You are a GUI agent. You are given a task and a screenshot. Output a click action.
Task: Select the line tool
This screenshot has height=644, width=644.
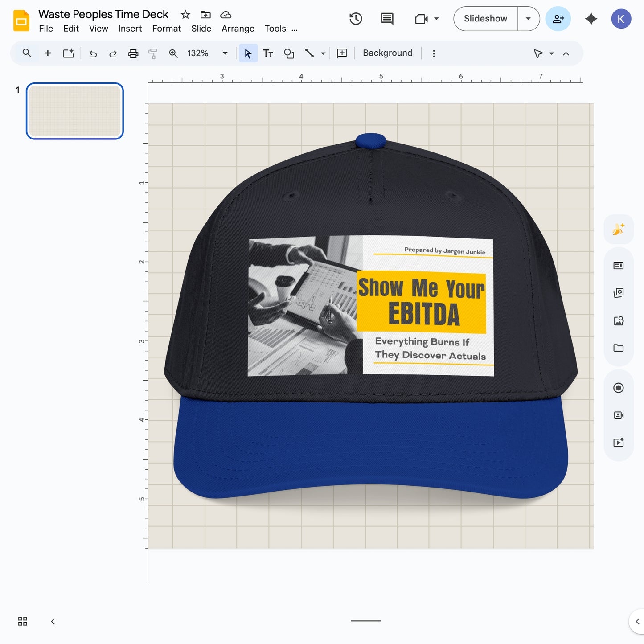[309, 53]
